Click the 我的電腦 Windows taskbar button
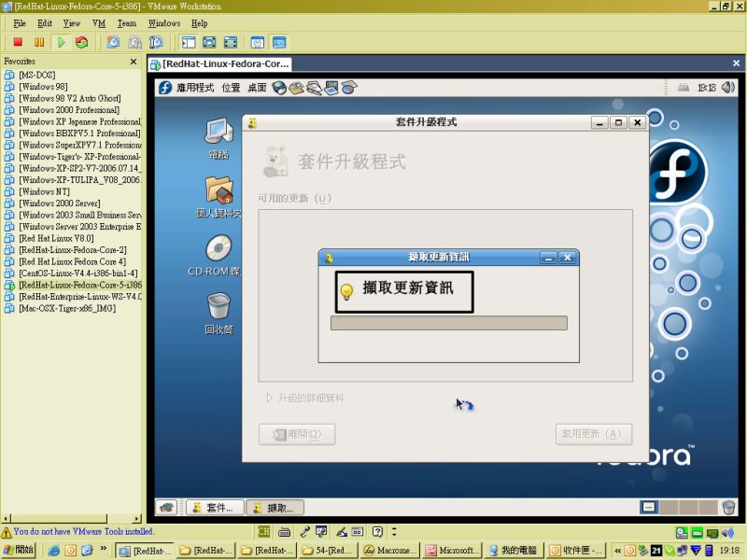 [513, 551]
